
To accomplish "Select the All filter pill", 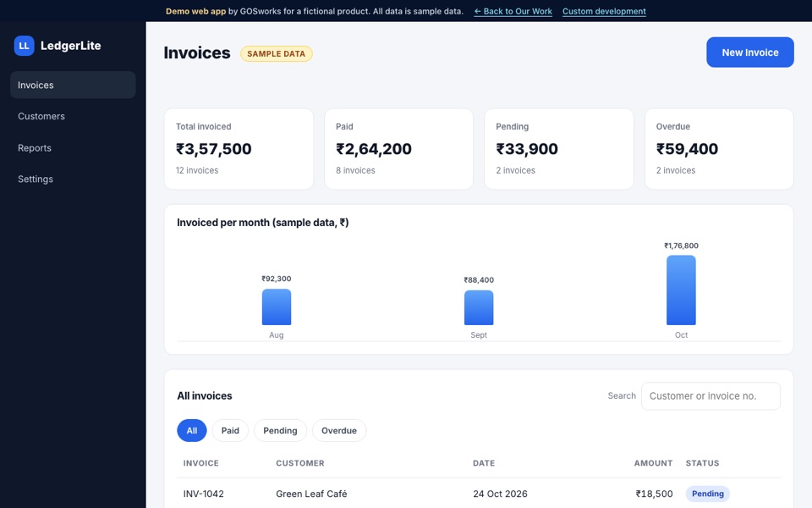I will pos(192,431).
